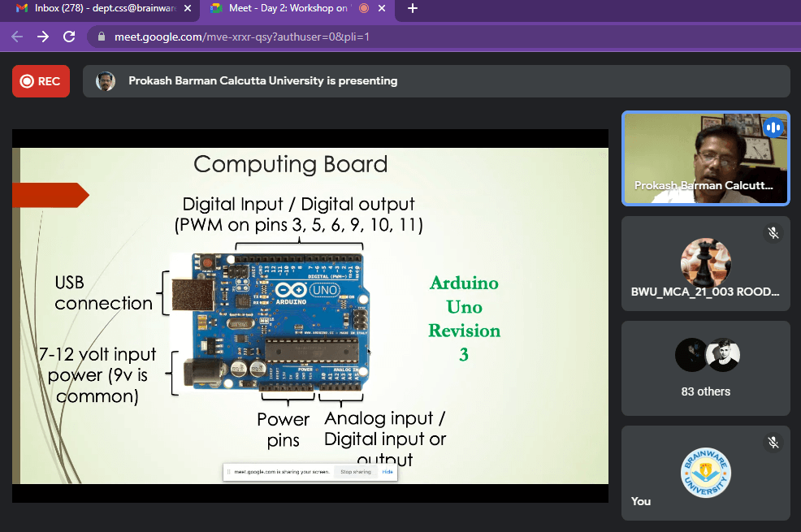Click the red REC recording indicator

pos(41,81)
